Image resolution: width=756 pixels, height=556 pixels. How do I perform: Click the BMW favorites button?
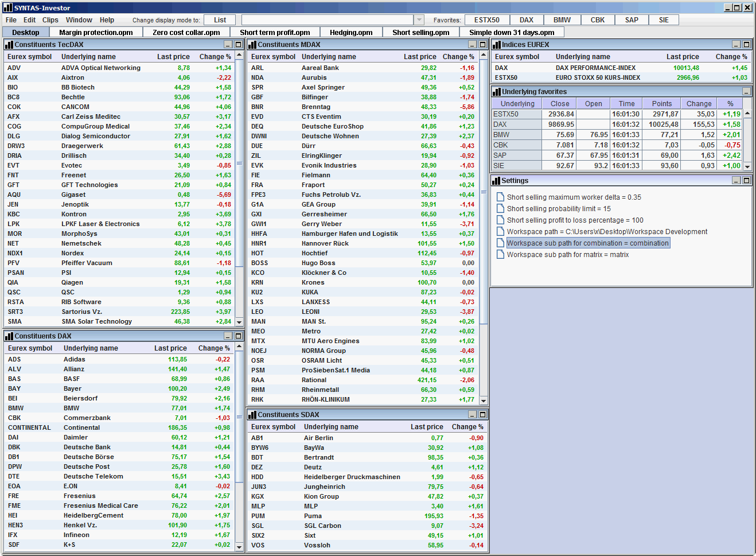coord(562,20)
